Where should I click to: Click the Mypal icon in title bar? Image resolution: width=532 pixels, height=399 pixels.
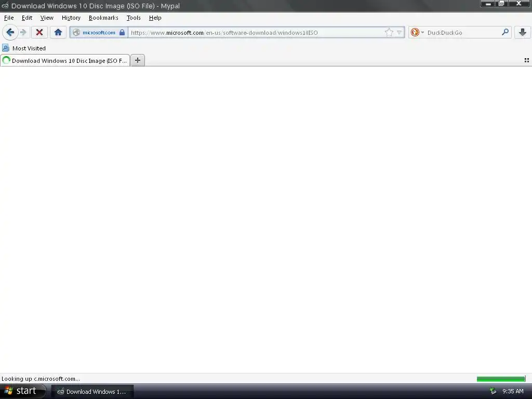tap(5, 5)
